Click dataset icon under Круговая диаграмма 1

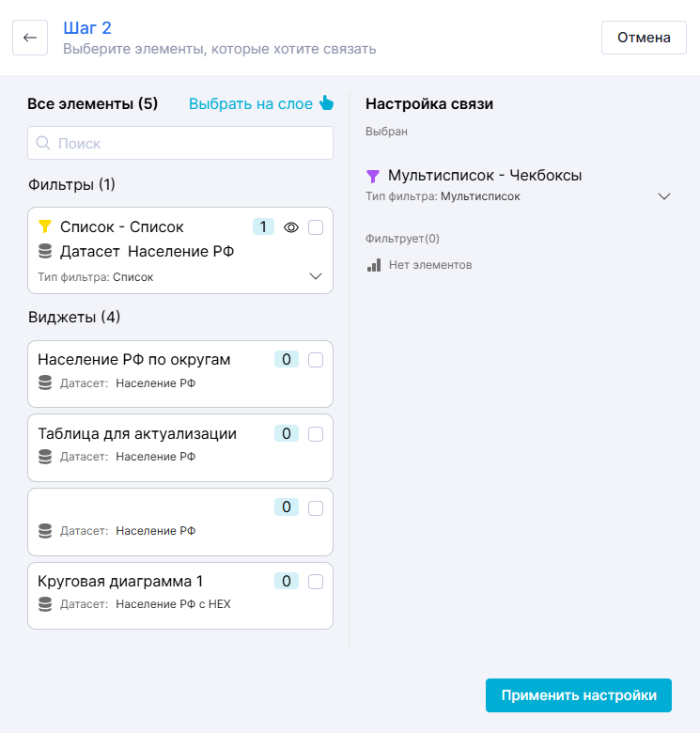pos(44,604)
